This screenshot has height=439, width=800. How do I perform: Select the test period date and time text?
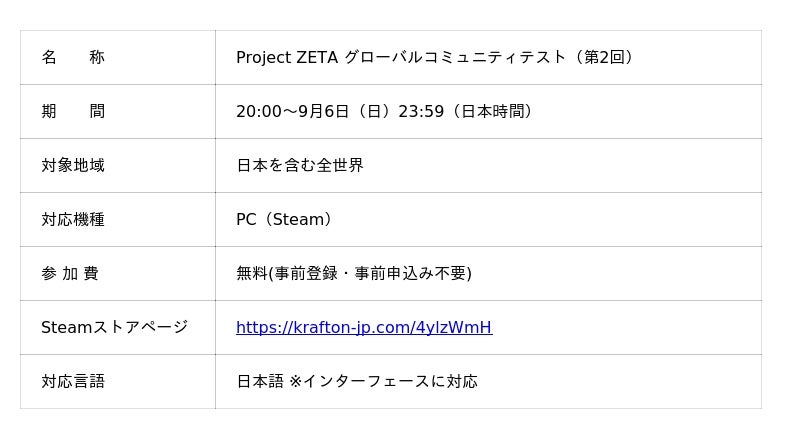point(384,111)
